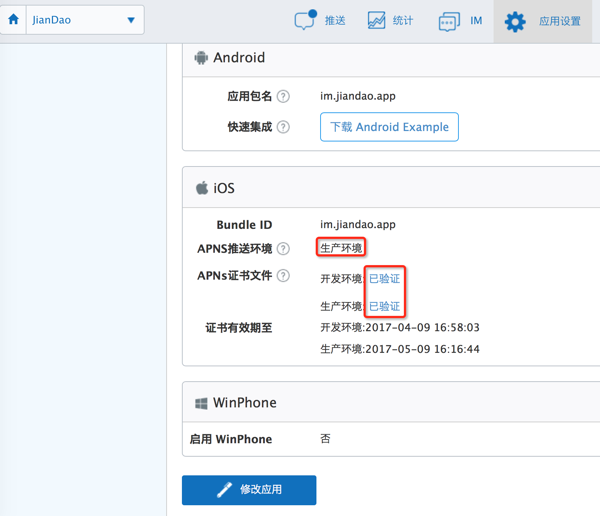
Task: Open 已验证 link for 开发环境 certificate
Action: pos(385,278)
